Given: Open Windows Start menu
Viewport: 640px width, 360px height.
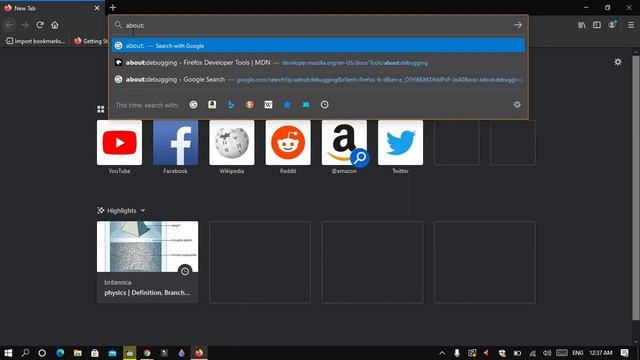Looking at the screenshot, I should [x=8, y=353].
